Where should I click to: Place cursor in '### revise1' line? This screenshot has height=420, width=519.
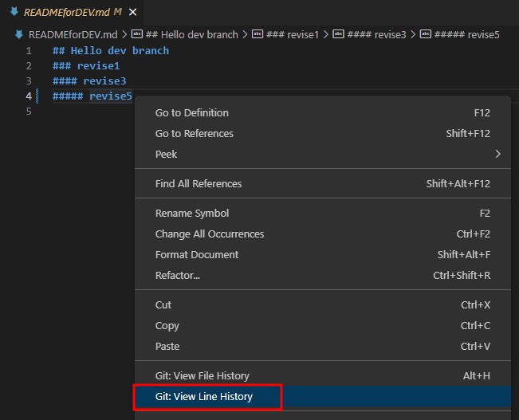coord(86,66)
